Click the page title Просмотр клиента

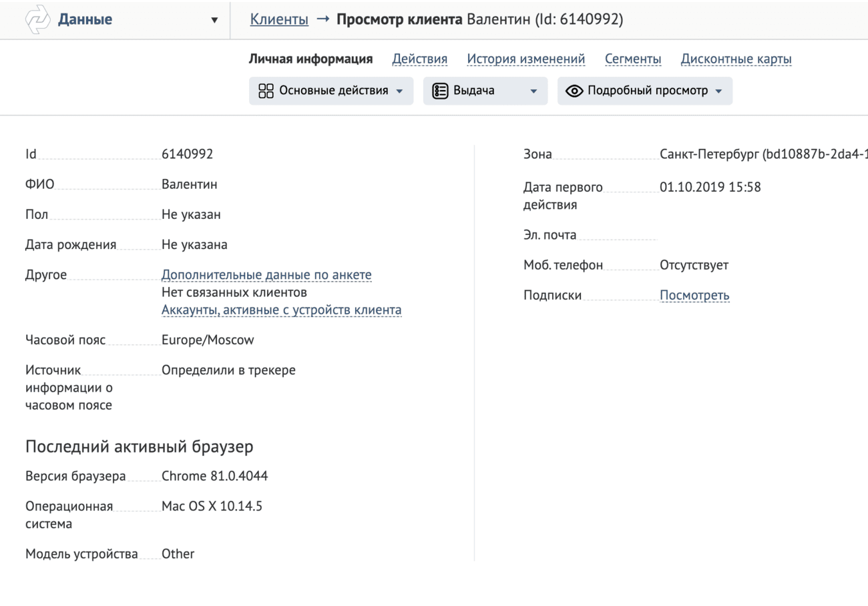click(399, 19)
